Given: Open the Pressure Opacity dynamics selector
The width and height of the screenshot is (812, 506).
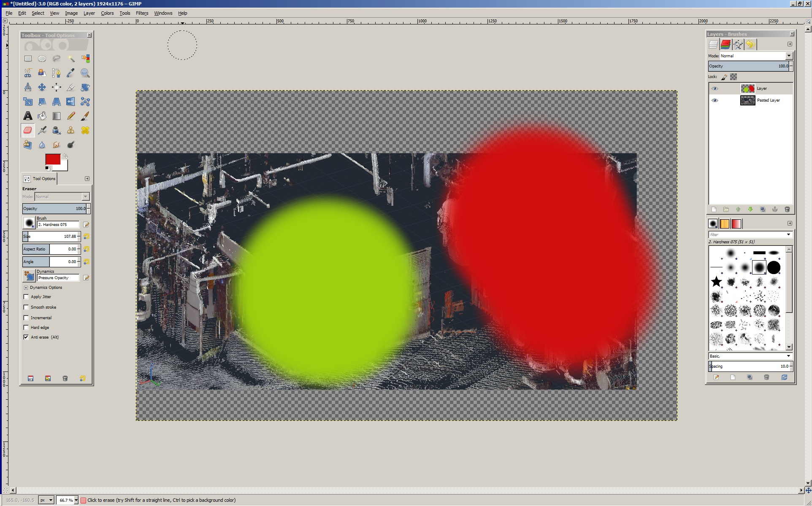Looking at the screenshot, I should coord(29,276).
